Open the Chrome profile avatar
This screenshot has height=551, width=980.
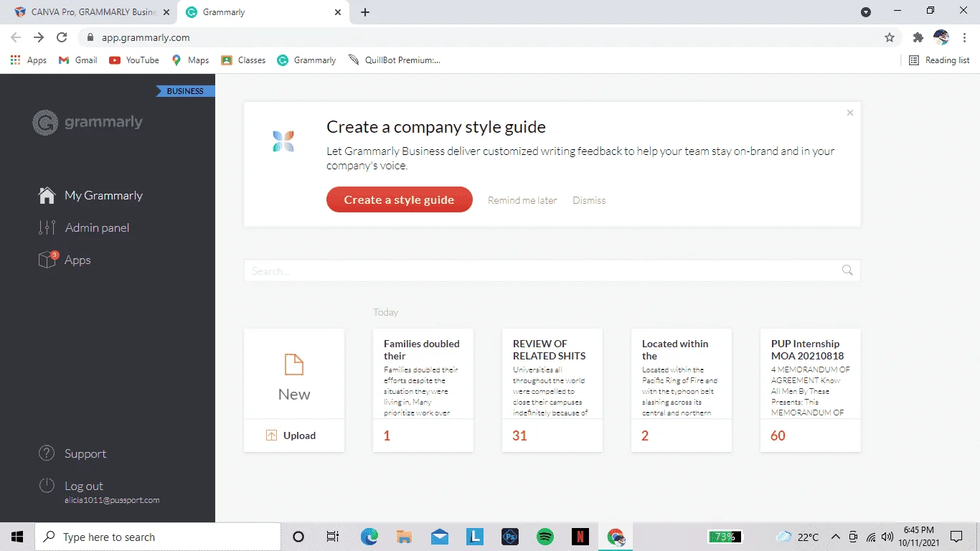941,37
